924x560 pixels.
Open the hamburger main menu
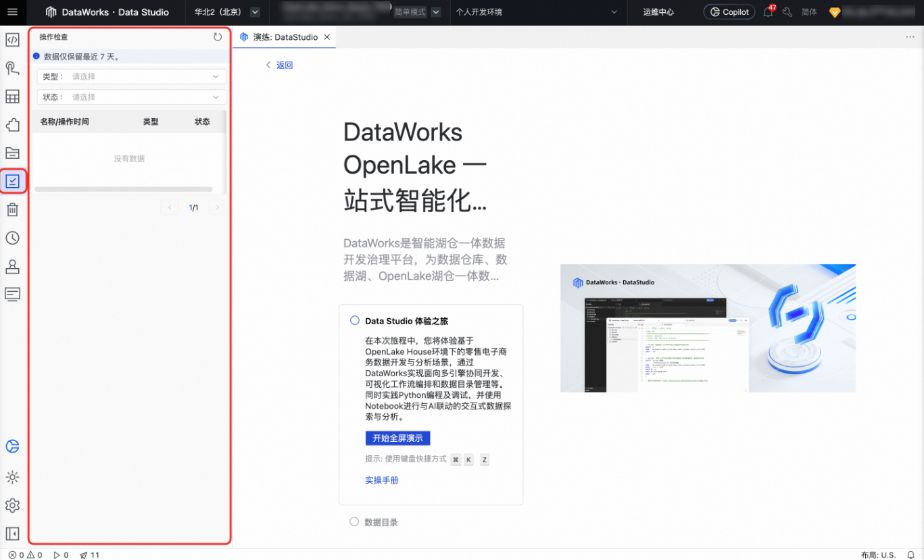12,12
